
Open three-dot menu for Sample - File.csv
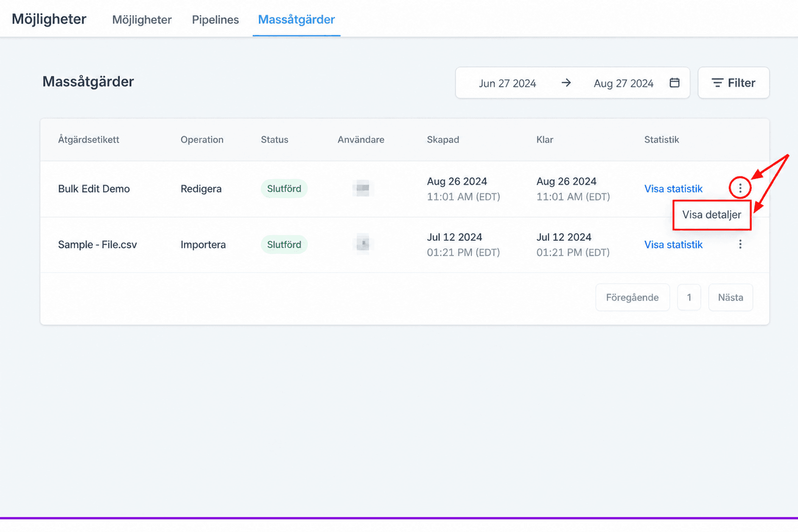coord(740,244)
